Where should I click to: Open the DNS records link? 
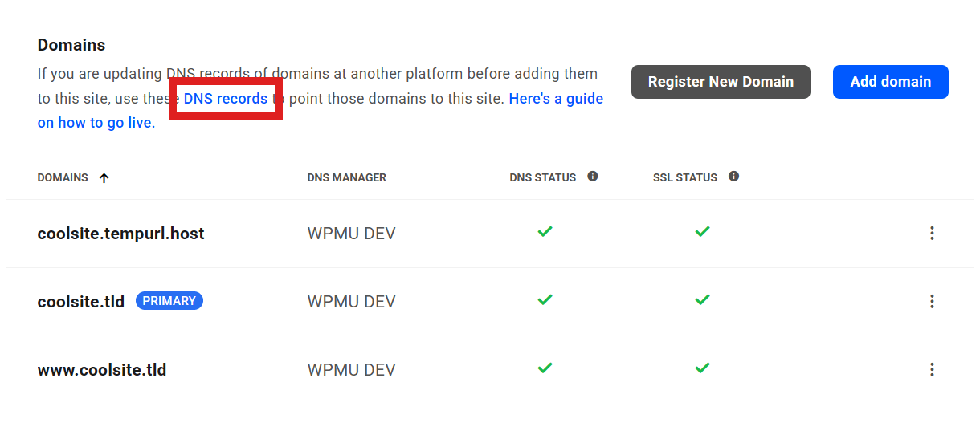pos(226,99)
